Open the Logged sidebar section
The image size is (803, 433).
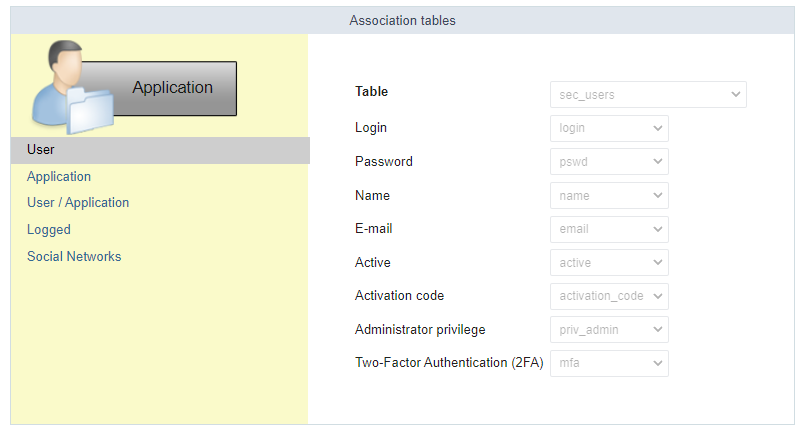[x=49, y=230]
